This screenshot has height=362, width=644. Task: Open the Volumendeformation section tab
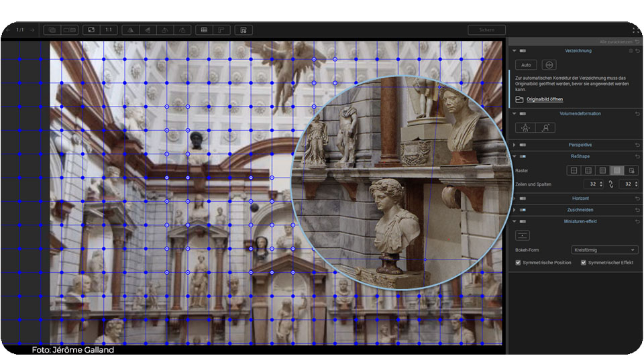point(580,114)
